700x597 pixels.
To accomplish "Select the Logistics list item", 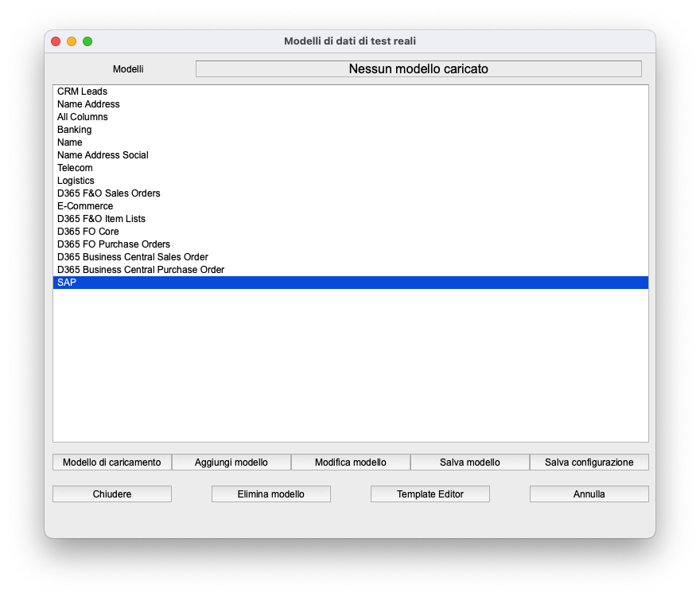I will click(x=76, y=181).
